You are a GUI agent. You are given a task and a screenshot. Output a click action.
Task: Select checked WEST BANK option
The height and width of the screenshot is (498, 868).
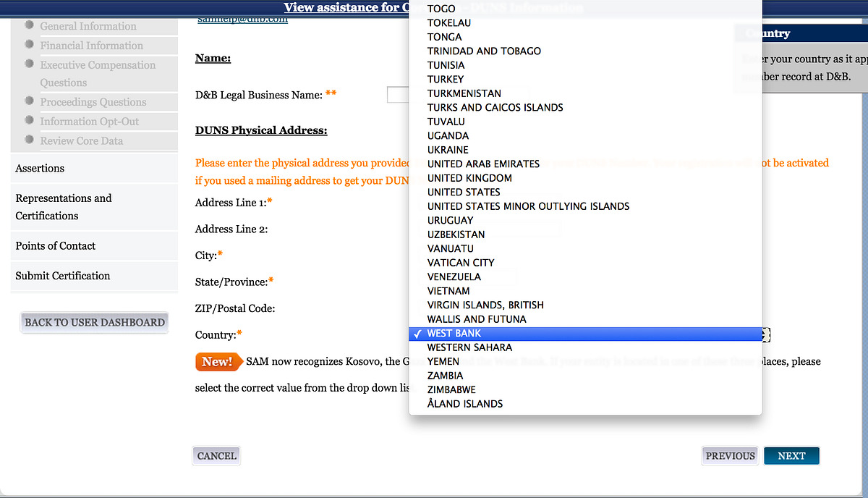454,334
